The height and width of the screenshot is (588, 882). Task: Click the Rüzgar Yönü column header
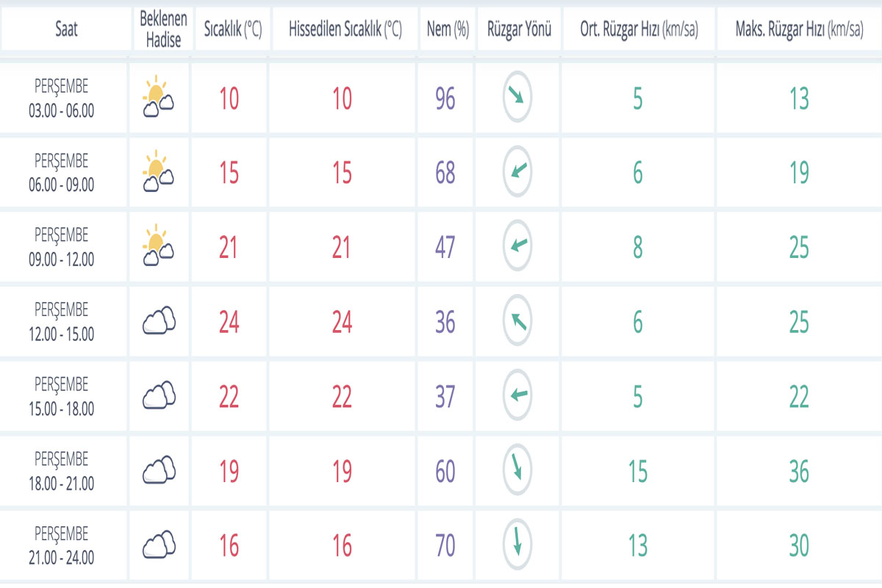point(519,29)
